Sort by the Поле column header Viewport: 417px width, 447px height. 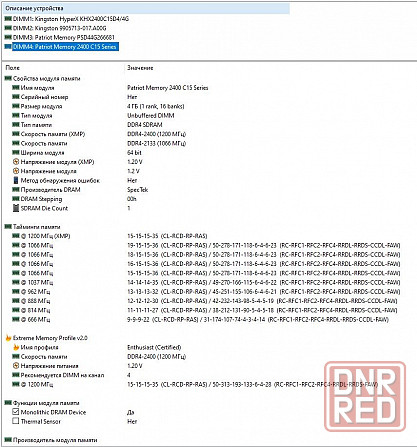(x=13, y=68)
